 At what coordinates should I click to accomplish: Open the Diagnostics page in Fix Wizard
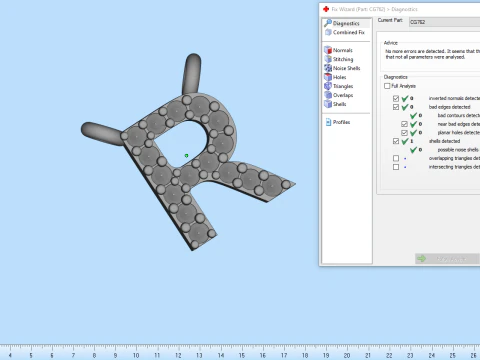346,23
